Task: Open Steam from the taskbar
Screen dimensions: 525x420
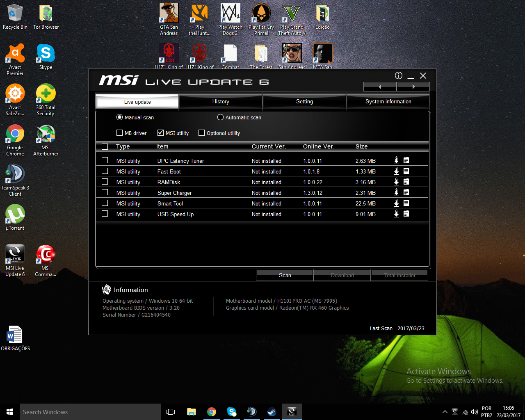Action: pyautogui.click(x=272, y=412)
